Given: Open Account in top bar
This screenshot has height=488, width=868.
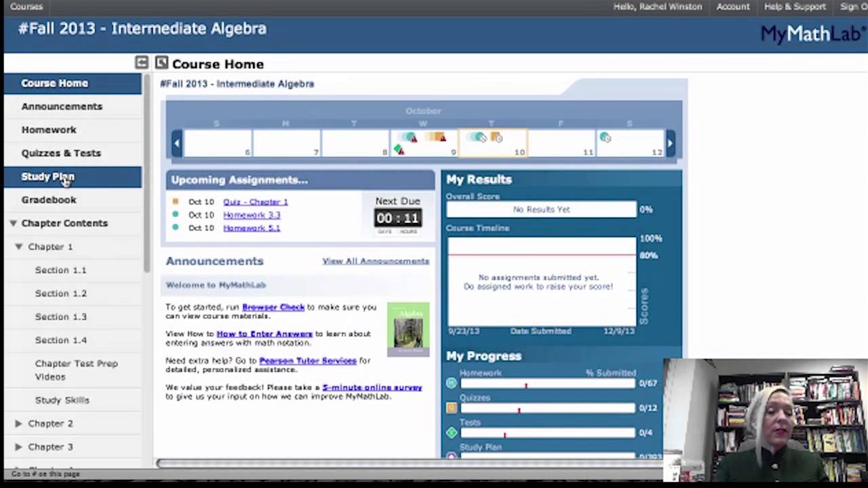Looking at the screenshot, I should coord(733,6).
